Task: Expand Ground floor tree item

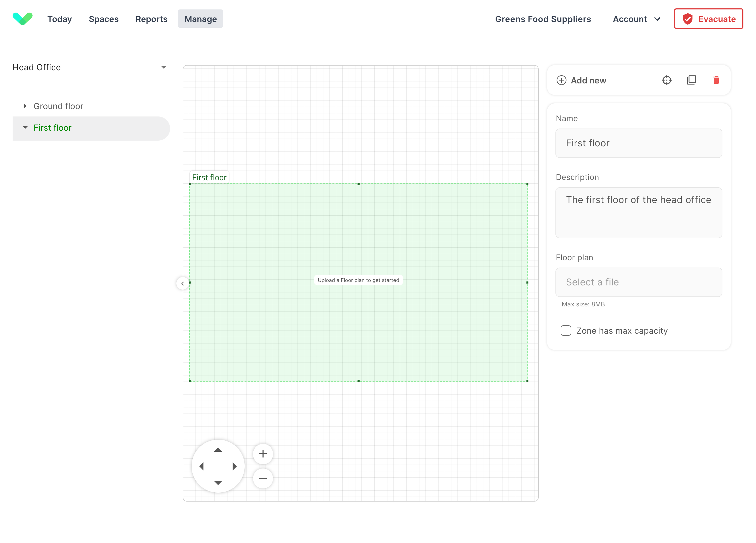Action: click(x=25, y=106)
